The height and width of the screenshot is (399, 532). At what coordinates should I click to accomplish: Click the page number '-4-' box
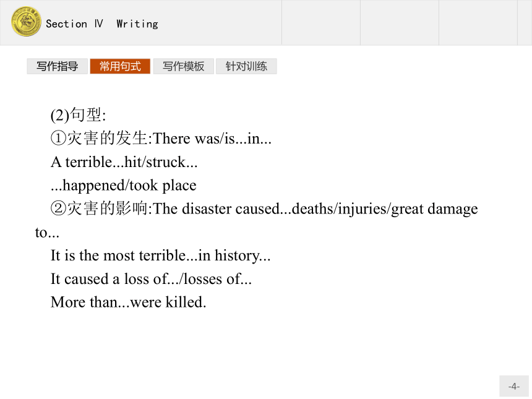[513, 386]
